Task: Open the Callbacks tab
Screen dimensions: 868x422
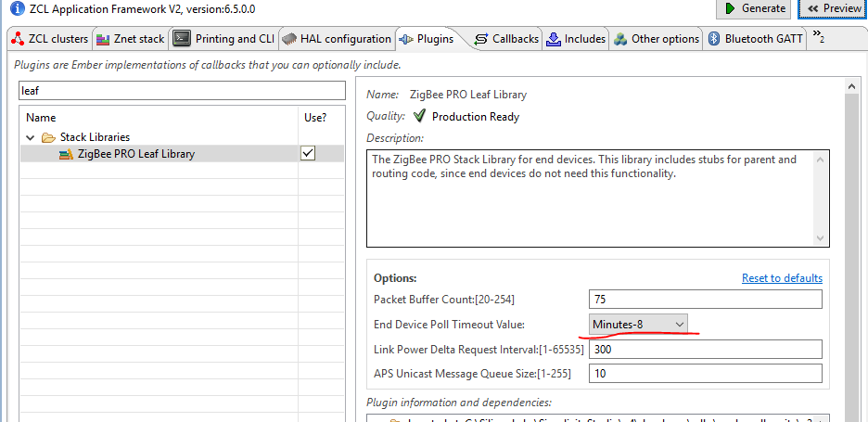Action: pos(505,39)
